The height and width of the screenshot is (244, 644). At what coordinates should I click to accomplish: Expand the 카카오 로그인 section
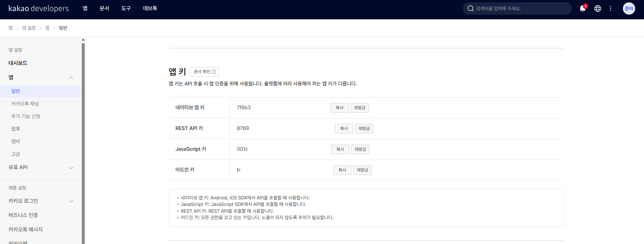click(x=71, y=201)
